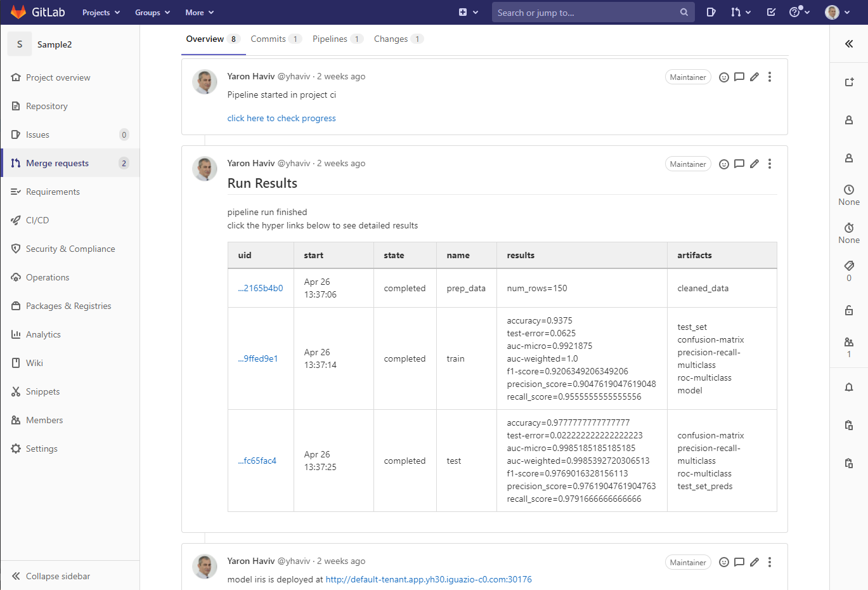Image resolution: width=868 pixels, height=590 pixels.
Task: Expand the More menu in navbar
Action: point(199,13)
